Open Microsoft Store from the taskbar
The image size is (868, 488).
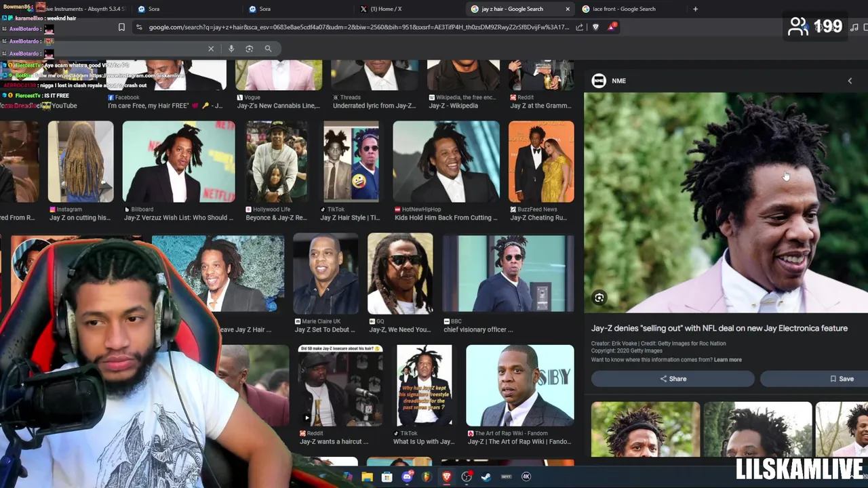[387, 476]
